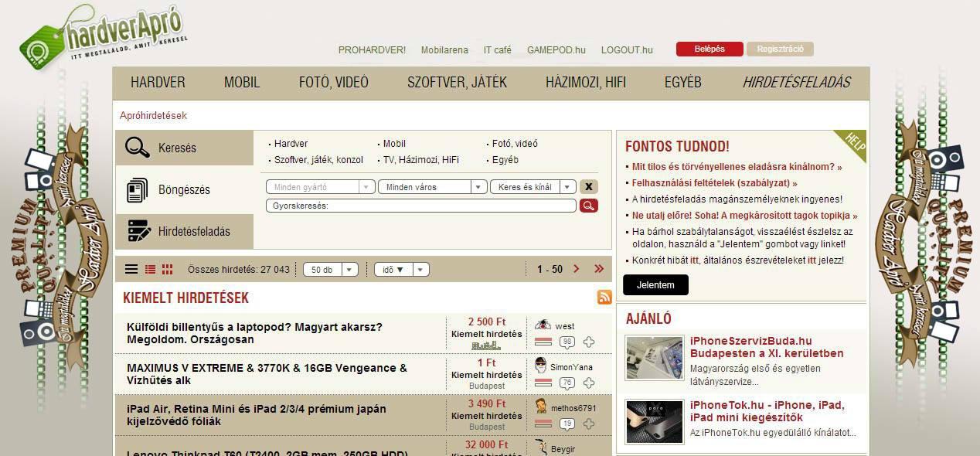Viewport: 980px width, 456px height.
Task: Open the RSS feed icon
Action: [x=604, y=297]
